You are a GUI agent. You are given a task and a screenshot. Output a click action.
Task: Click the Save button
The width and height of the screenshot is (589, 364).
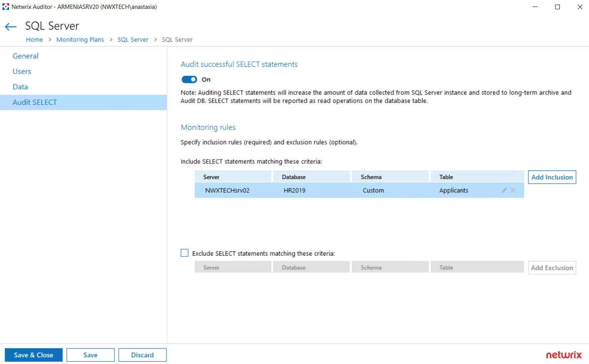(x=91, y=355)
